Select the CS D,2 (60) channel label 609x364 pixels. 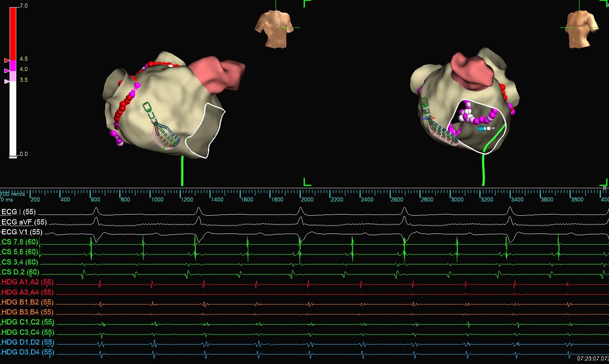(20, 272)
